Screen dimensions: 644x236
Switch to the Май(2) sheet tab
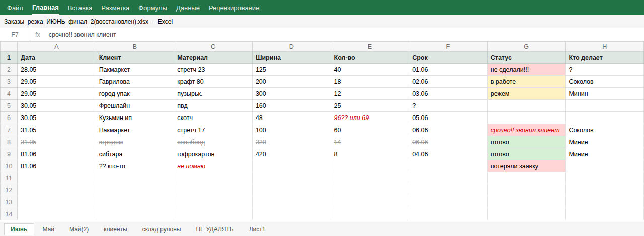coord(79,229)
